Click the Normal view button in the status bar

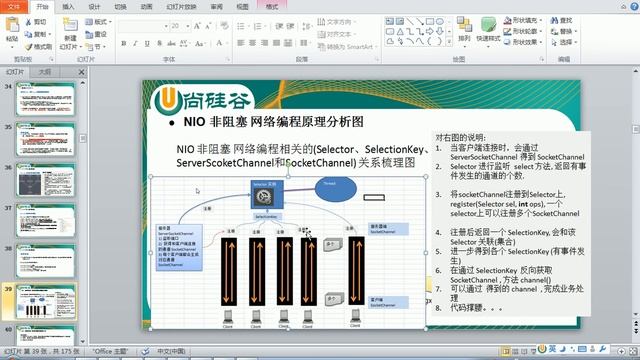(x=506, y=351)
